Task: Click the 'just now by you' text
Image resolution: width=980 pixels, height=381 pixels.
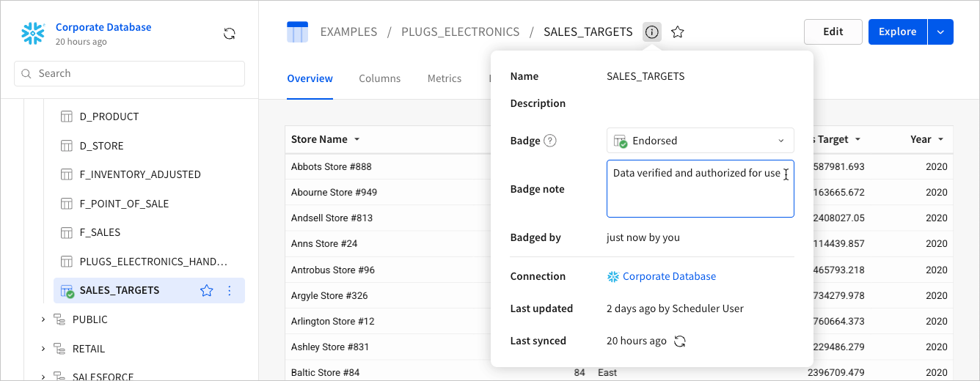Action: (x=643, y=237)
